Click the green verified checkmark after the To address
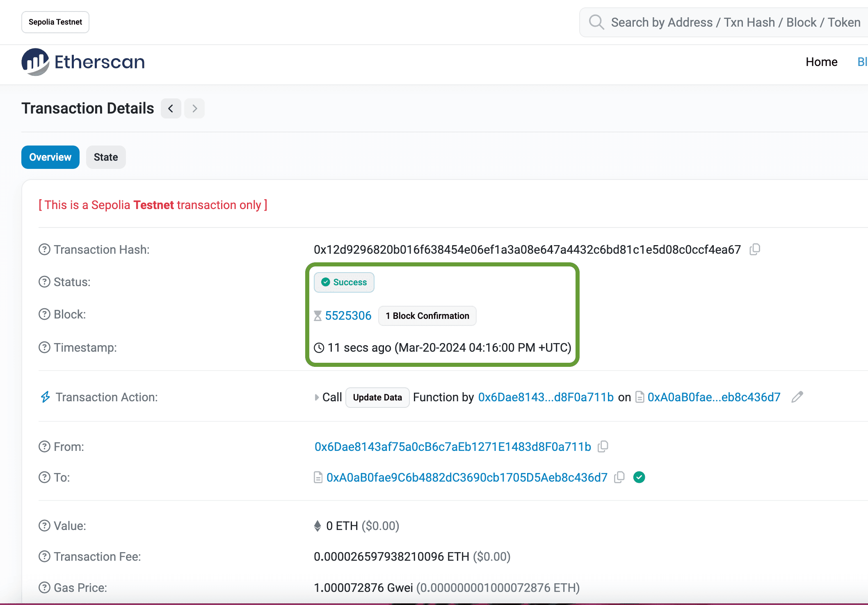The image size is (868, 605). coord(640,477)
